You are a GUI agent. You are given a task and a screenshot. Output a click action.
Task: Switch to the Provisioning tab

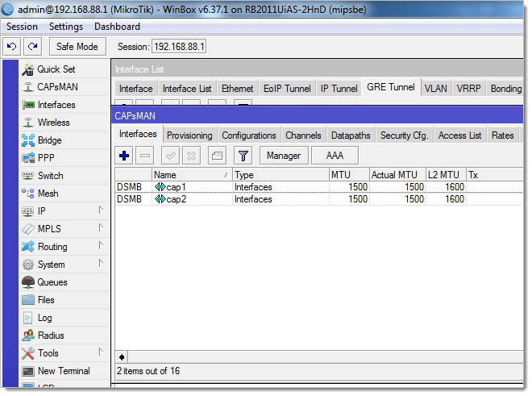(189, 135)
